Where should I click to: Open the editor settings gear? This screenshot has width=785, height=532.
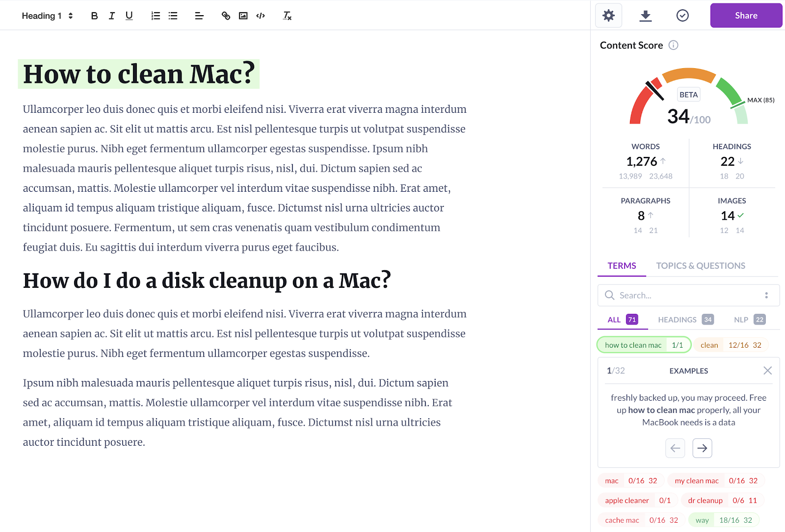(608, 15)
